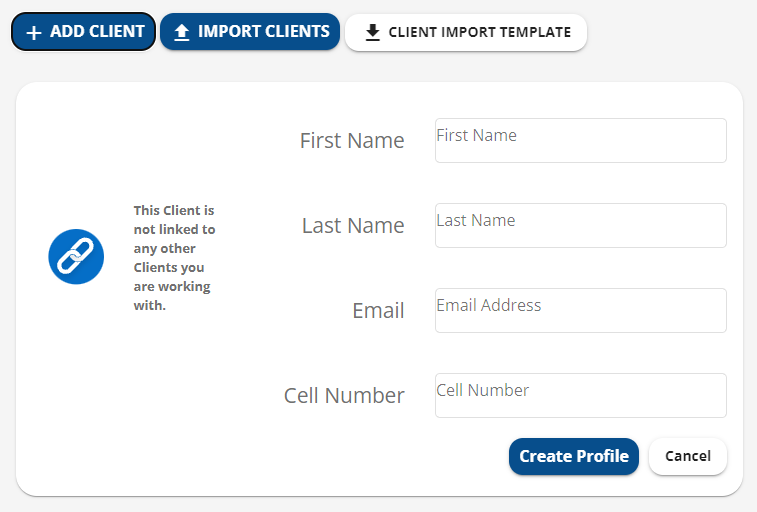
Task: Click the Last Name field label
Action: click(353, 226)
